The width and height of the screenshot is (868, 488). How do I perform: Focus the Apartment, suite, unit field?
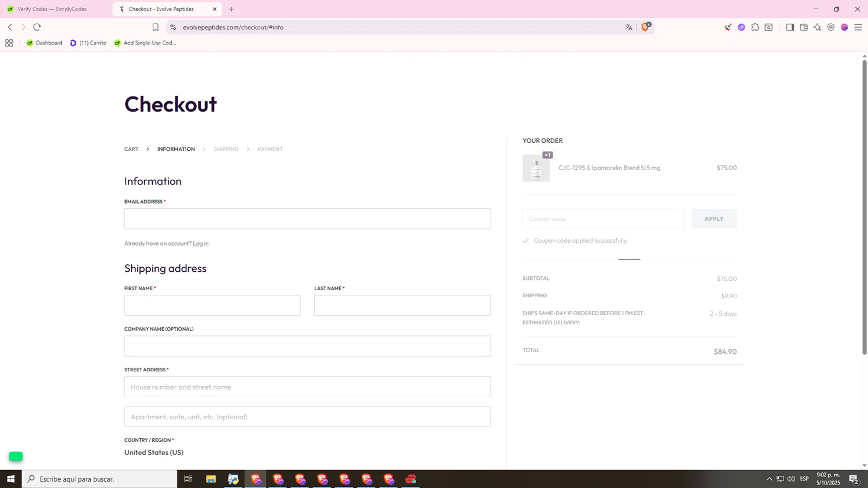coord(307,416)
